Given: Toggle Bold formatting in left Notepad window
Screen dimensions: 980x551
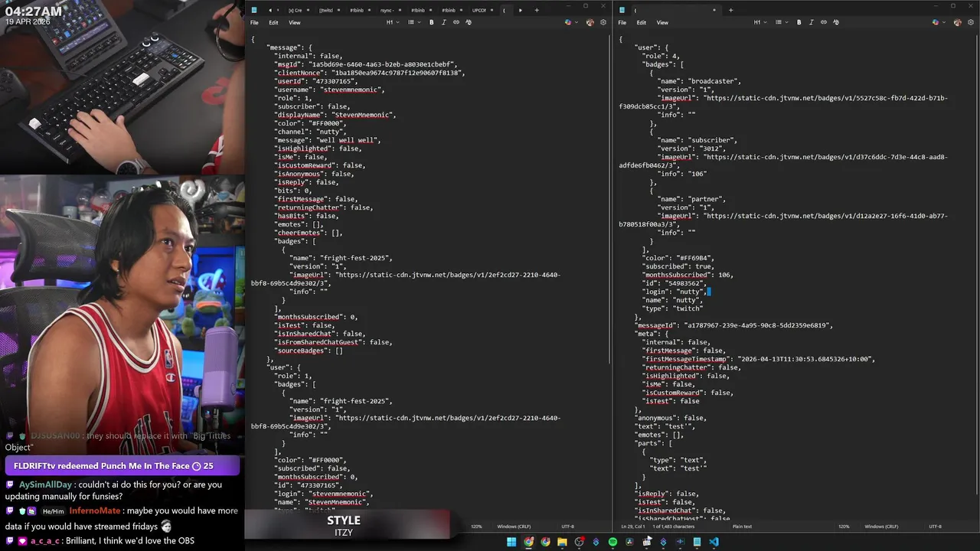Looking at the screenshot, I should [431, 22].
